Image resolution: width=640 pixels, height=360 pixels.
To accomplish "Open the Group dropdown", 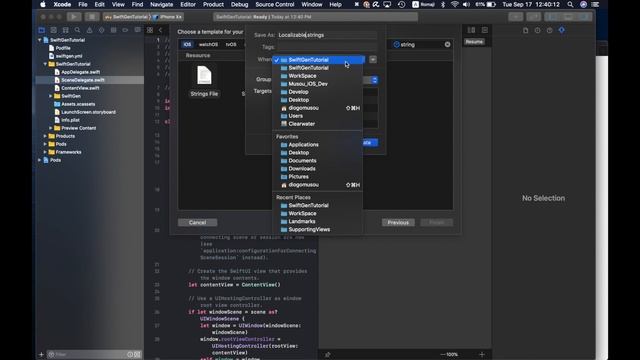I will pos(374,80).
